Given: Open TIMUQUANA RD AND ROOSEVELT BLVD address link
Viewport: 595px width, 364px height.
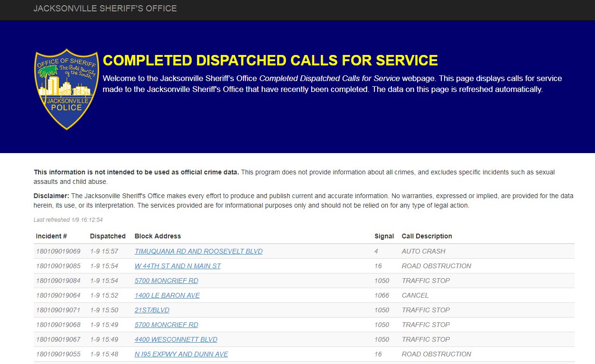Looking at the screenshot, I should (x=198, y=251).
